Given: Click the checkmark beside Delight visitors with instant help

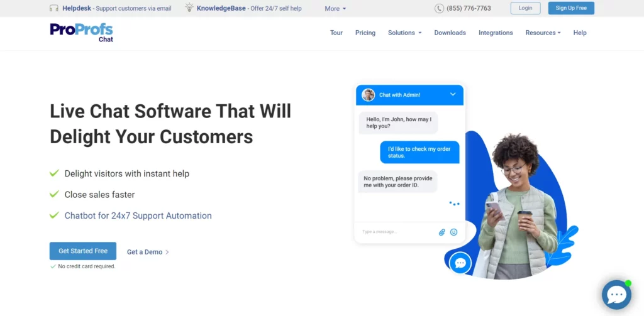Looking at the screenshot, I should [x=54, y=173].
